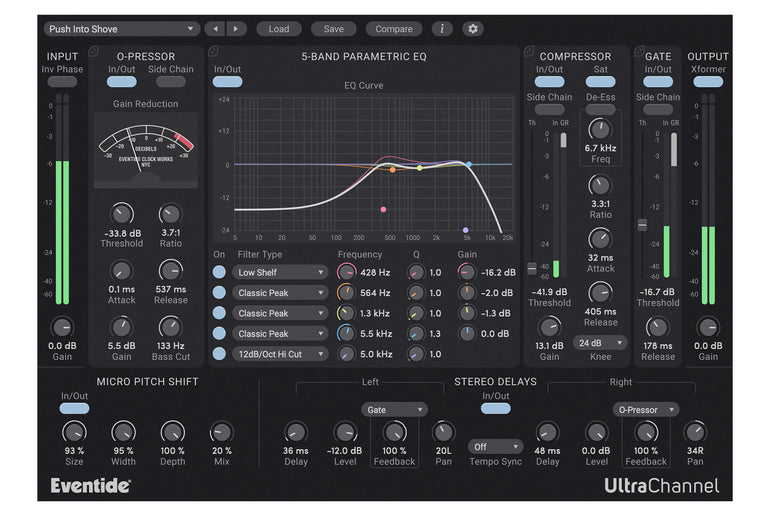This screenshot has width=770, height=515.
Task: Select orange EQ node on curve
Action: click(392, 170)
